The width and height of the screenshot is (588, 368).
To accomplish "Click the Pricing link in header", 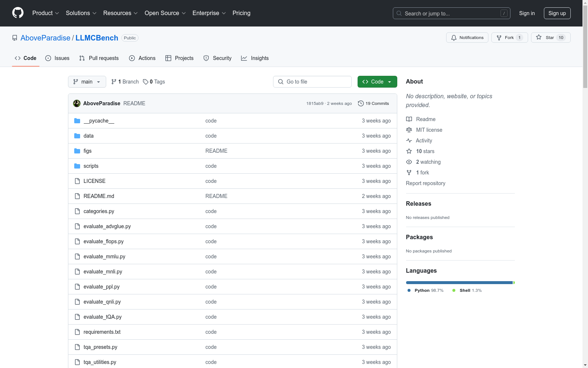I will 241,13.
